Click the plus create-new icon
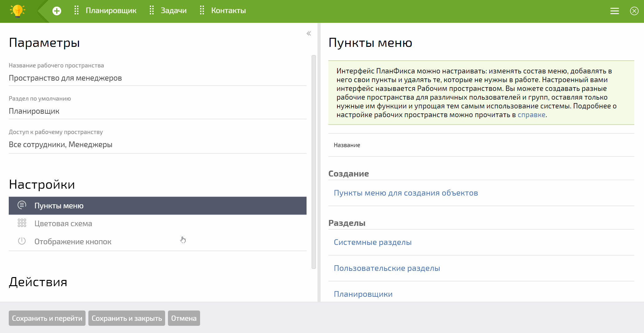 (x=57, y=11)
